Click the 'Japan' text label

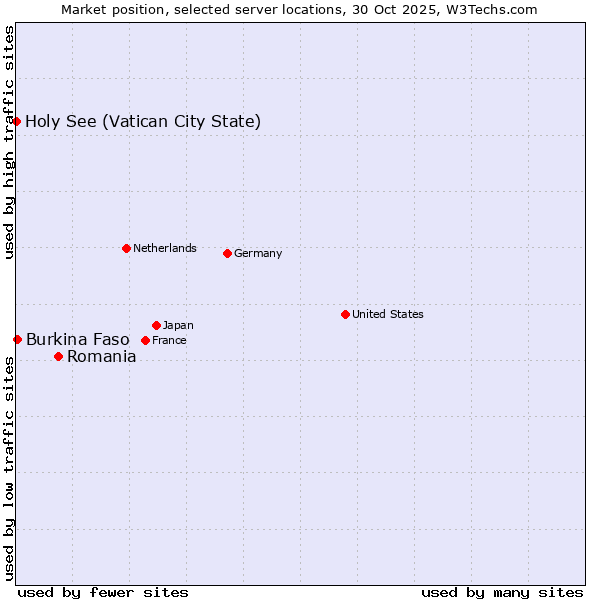click(178, 325)
